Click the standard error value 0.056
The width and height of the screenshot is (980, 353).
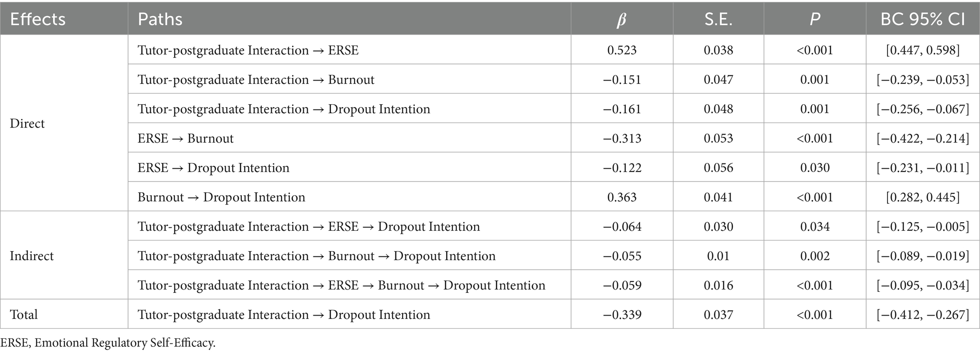[x=718, y=168]
